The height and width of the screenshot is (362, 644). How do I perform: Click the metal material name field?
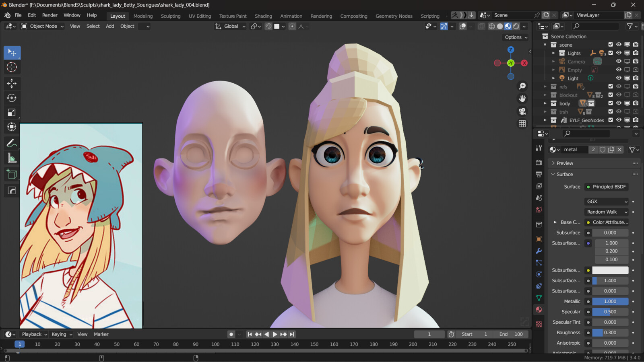click(x=574, y=150)
